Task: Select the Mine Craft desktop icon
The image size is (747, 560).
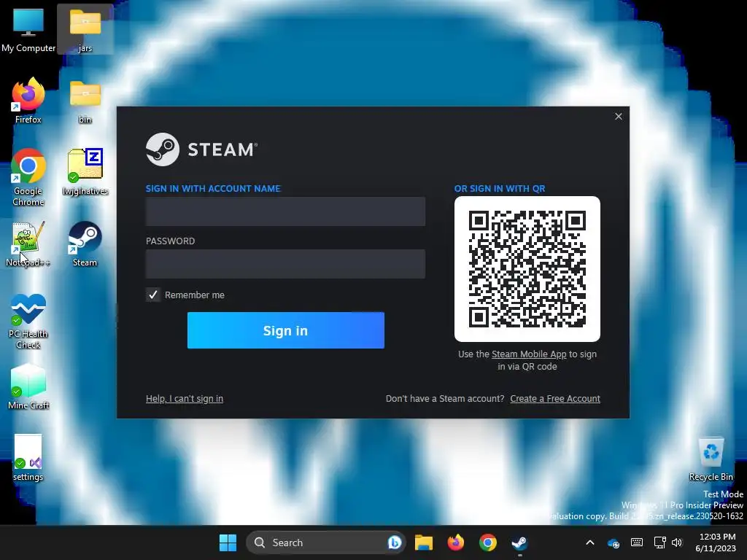Action: click(28, 386)
